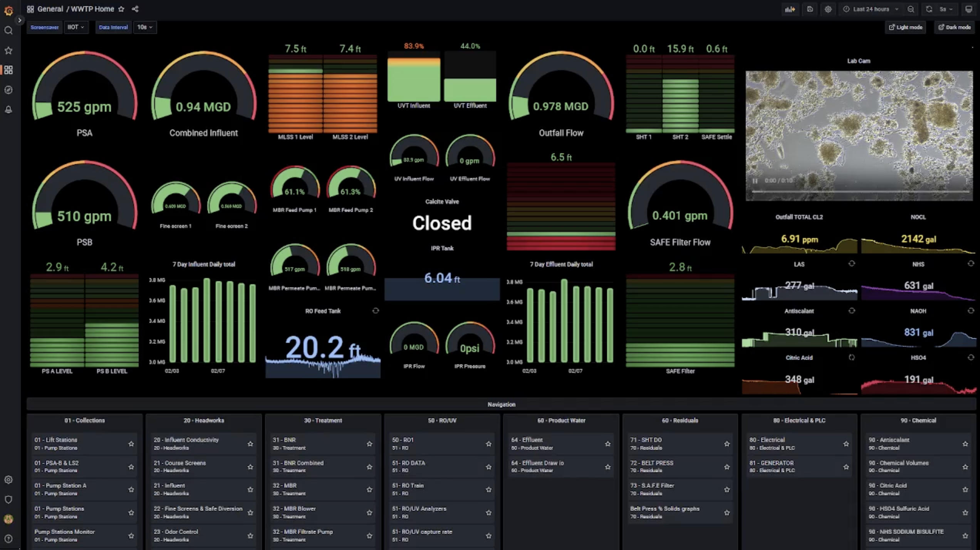The width and height of the screenshot is (980, 550).
Task: Open the user avatar menu in the sidebar
Action: [8, 519]
